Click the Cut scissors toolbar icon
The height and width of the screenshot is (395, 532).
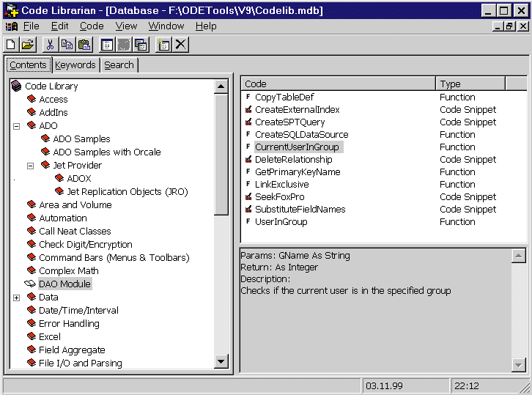tap(50, 45)
